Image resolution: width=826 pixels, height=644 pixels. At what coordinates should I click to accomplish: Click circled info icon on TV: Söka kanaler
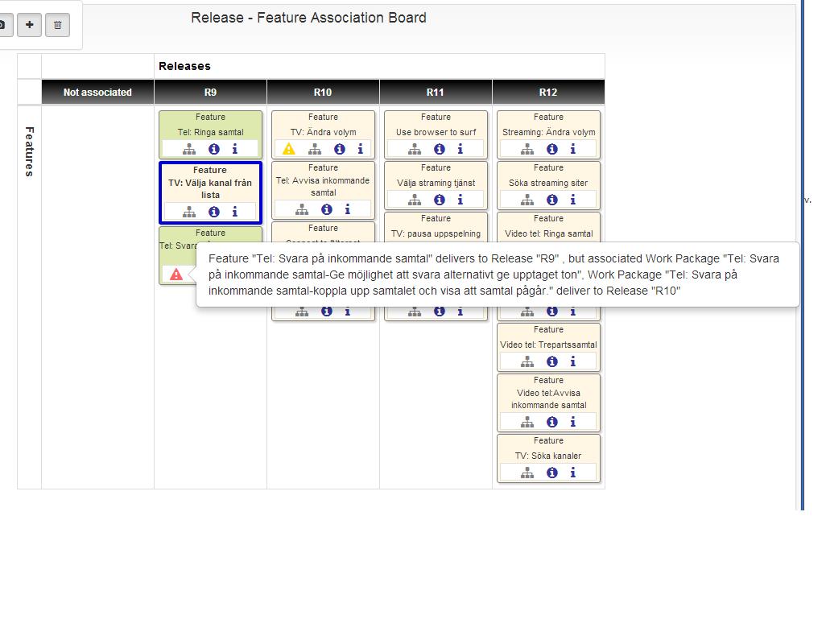tap(552, 473)
